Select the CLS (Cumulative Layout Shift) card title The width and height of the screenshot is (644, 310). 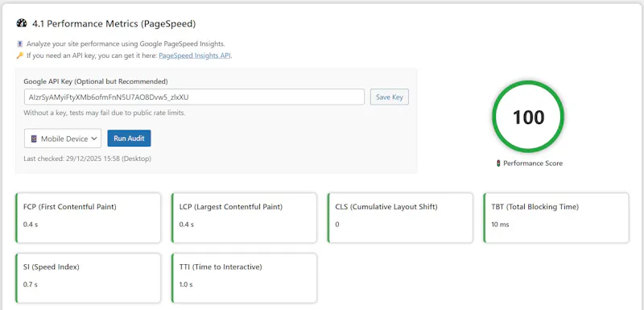pos(386,207)
